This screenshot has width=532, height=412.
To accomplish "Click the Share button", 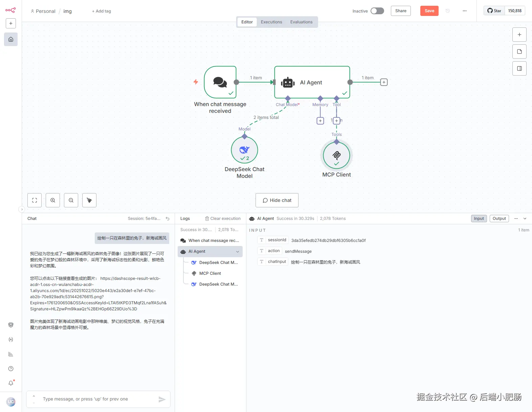I will (401, 11).
